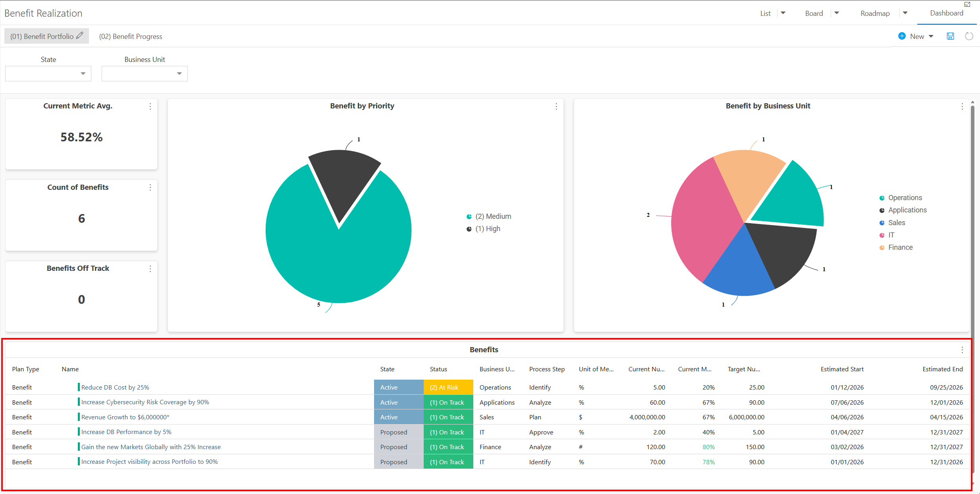Sort by the Estimated Start column header
Image resolution: width=980 pixels, height=494 pixels.
pos(842,369)
